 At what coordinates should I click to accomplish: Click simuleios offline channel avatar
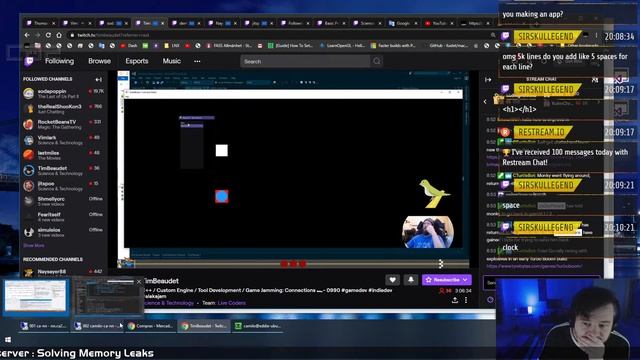29,232
